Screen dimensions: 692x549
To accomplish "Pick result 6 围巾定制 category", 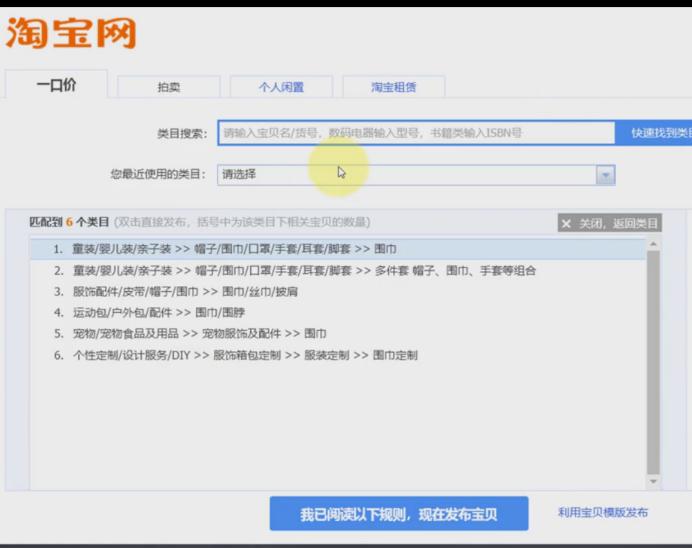I will pos(338,355).
